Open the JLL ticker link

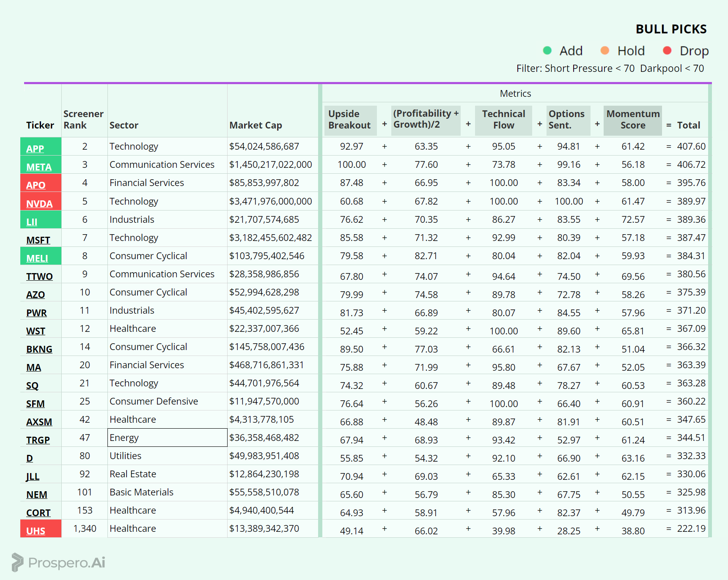tap(33, 476)
